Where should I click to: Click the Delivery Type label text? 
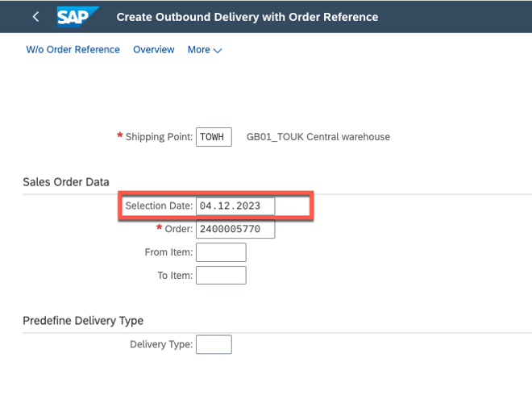coord(161,345)
